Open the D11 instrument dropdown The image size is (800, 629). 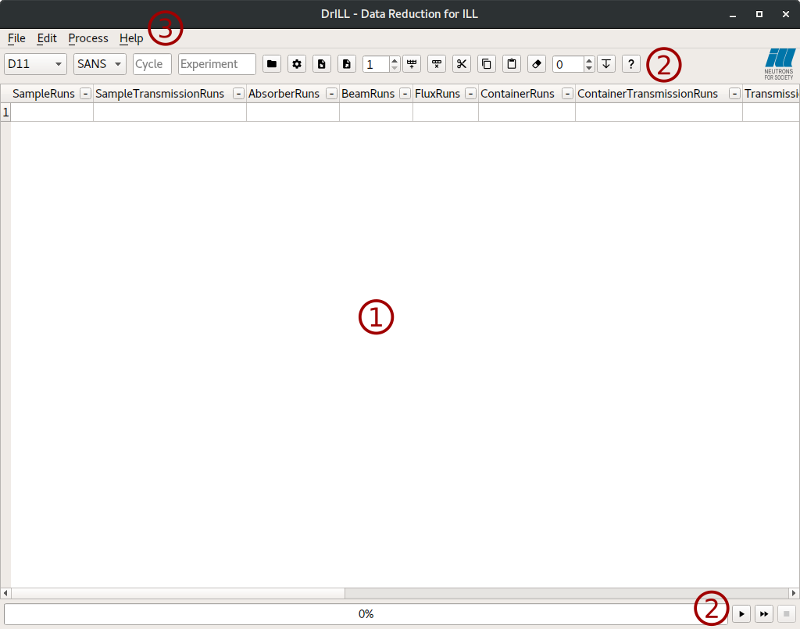pyautogui.click(x=35, y=64)
